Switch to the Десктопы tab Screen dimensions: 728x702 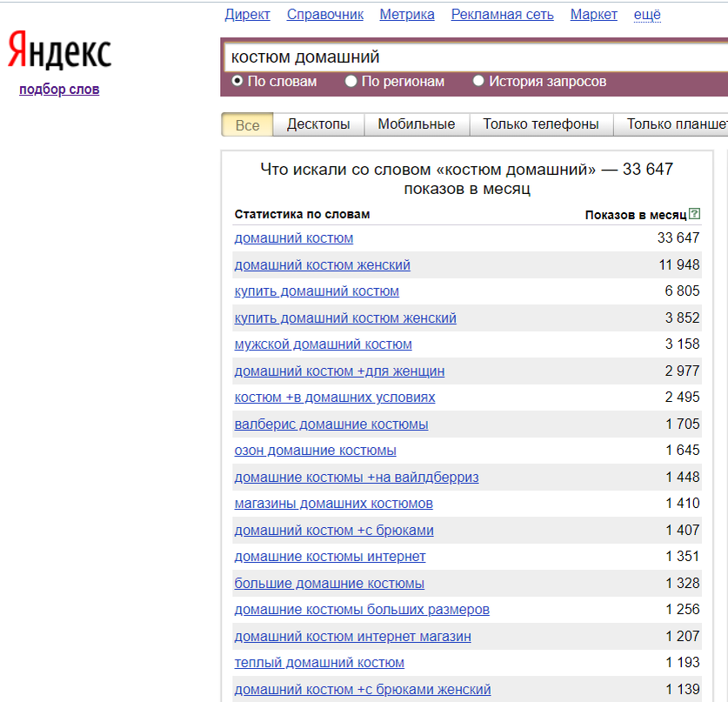[x=318, y=124]
